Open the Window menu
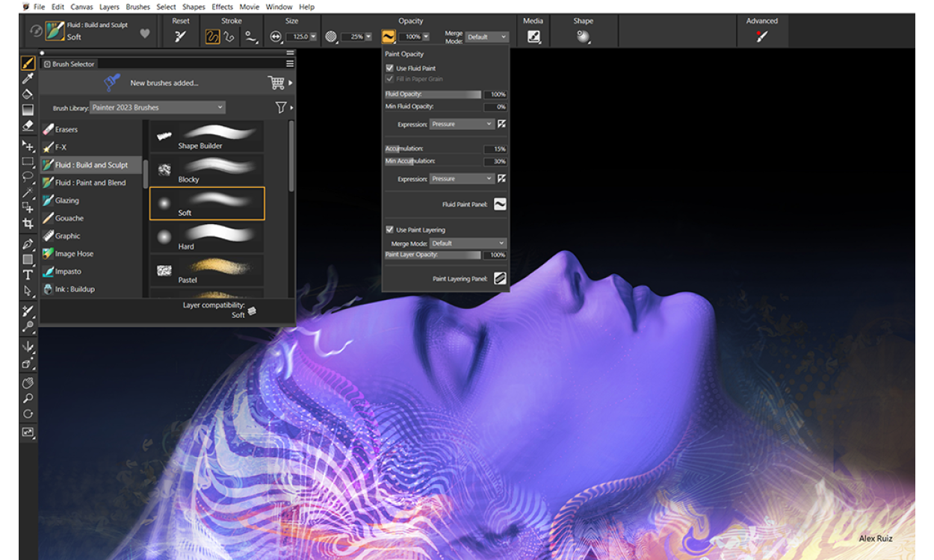Screen dimensions: 934x560 [x=279, y=7]
